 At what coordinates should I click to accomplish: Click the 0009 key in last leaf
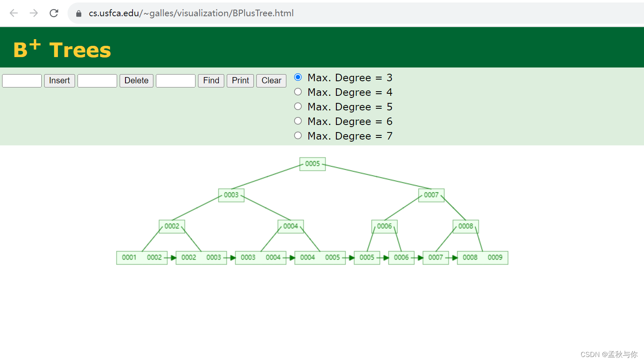495,257
